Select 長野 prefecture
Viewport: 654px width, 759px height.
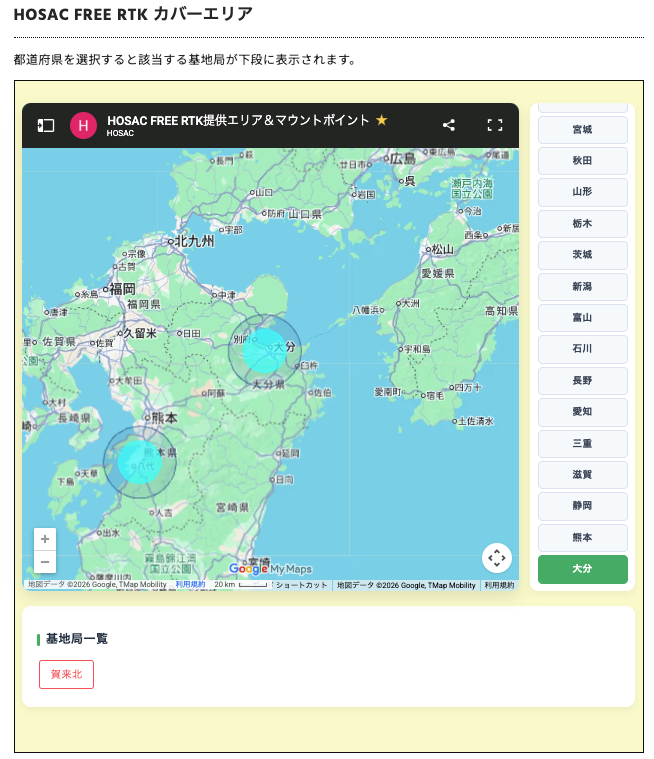click(x=583, y=380)
